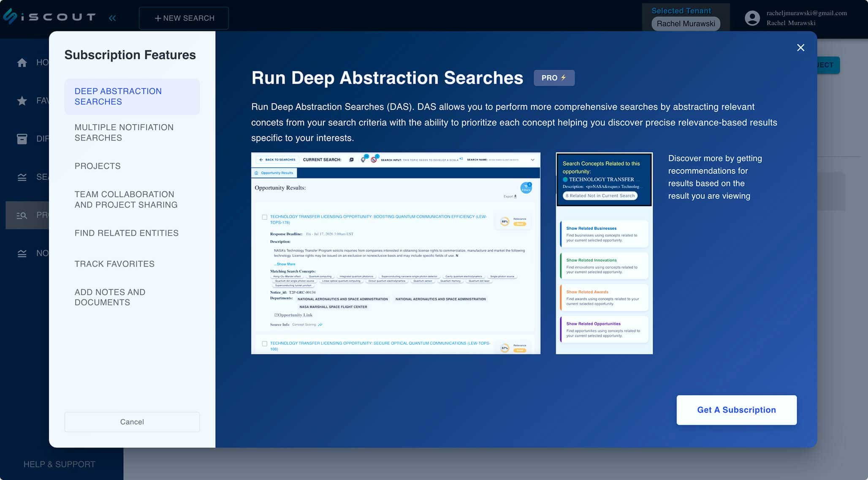Select the Home icon in the sidebar

(22, 63)
